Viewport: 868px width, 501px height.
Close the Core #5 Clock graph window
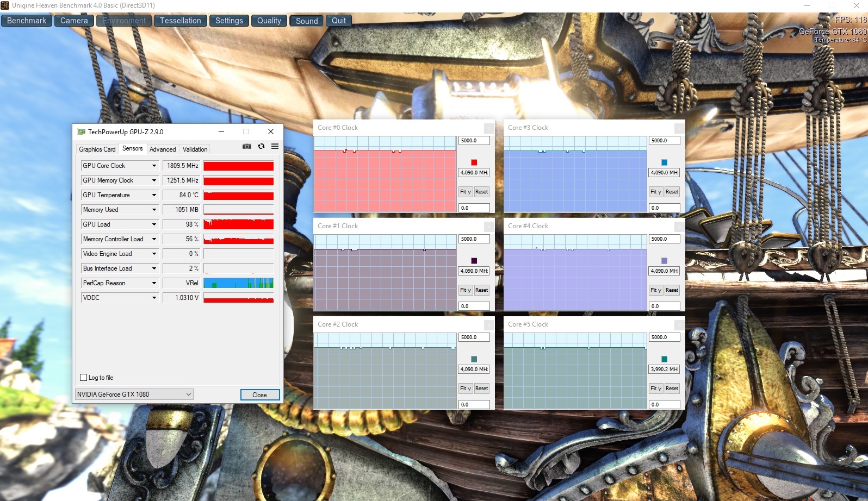[680, 325]
